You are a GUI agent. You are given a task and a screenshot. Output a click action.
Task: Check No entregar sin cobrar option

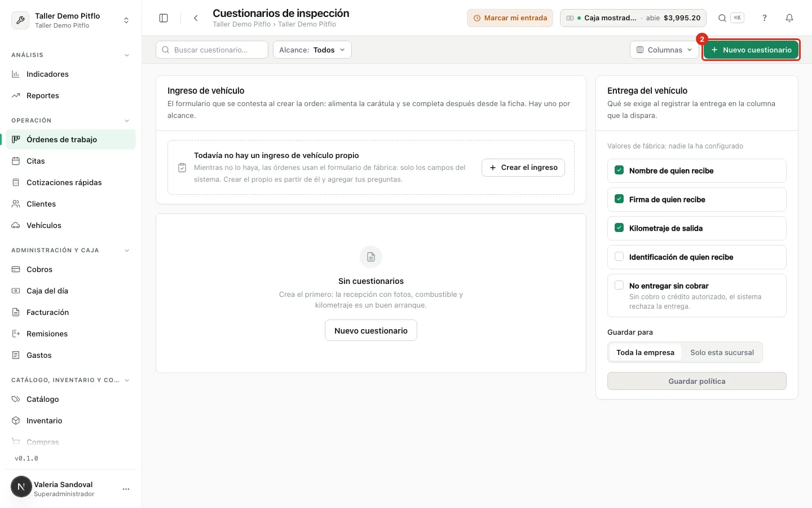tap(619, 286)
